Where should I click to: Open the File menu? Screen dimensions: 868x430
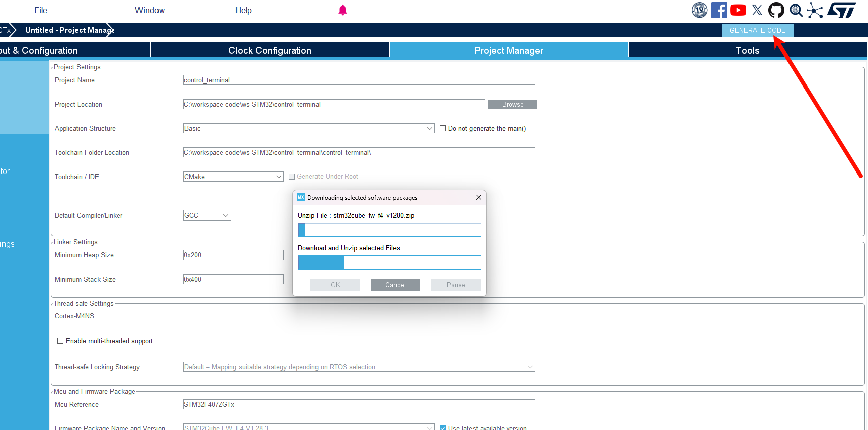point(41,10)
